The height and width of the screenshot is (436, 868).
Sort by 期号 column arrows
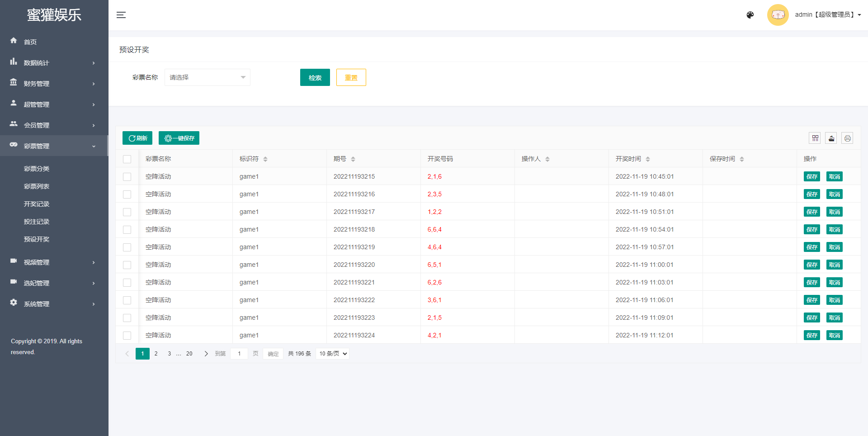pos(353,159)
